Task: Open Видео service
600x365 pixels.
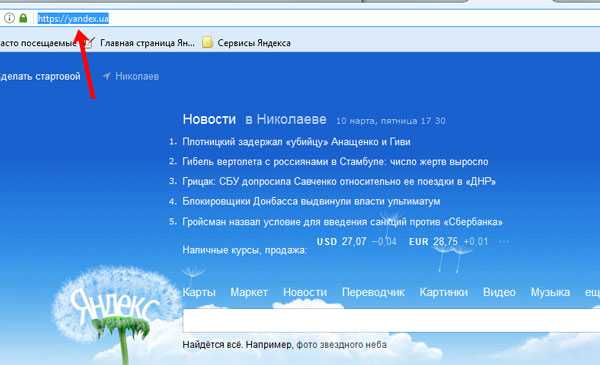Action: pos(499,293)
